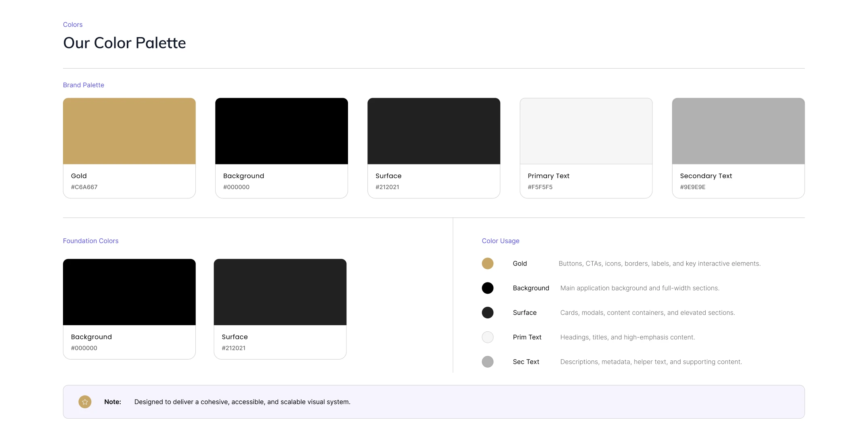Image resolution: width=868 pixels, height=436 pixels.
Task: Click the gray Sec Text circle
Action: (x=488, y=362)
